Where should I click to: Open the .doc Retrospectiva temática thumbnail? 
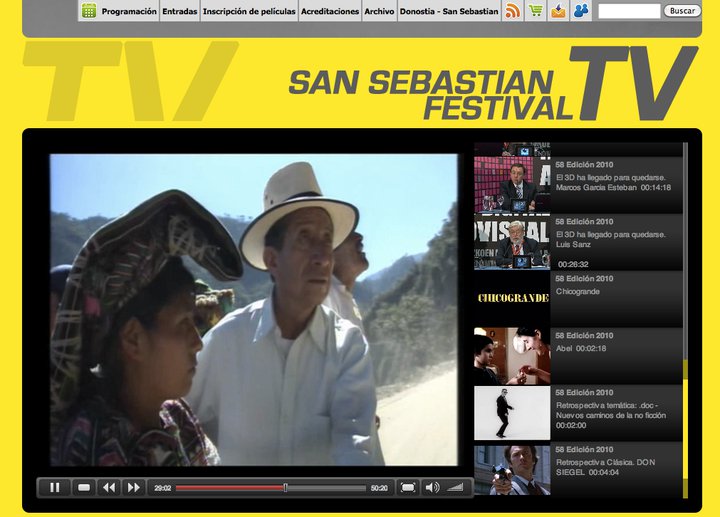(x=512, y=413)
